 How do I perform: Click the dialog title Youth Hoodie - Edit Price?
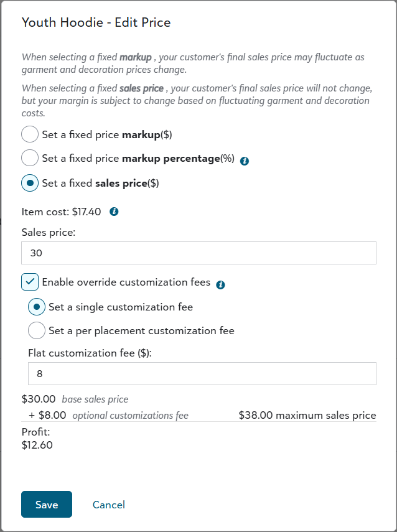click(96, 23)
